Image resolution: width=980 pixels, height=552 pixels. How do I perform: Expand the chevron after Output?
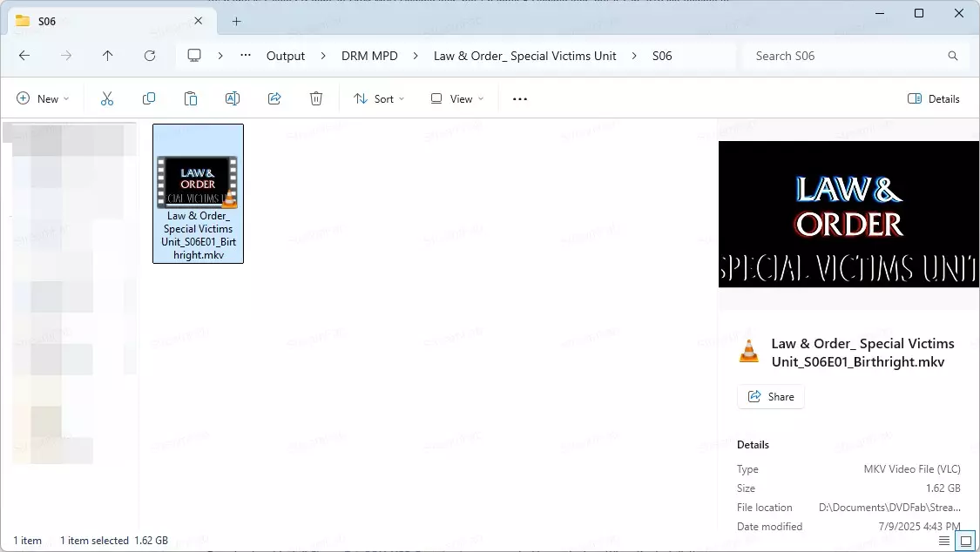(322, 56)
